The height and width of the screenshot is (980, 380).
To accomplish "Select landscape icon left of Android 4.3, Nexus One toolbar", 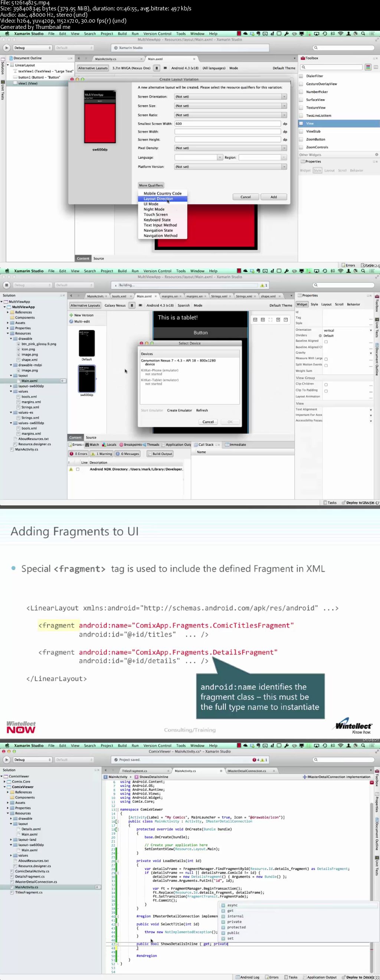I will coord(165,68).
